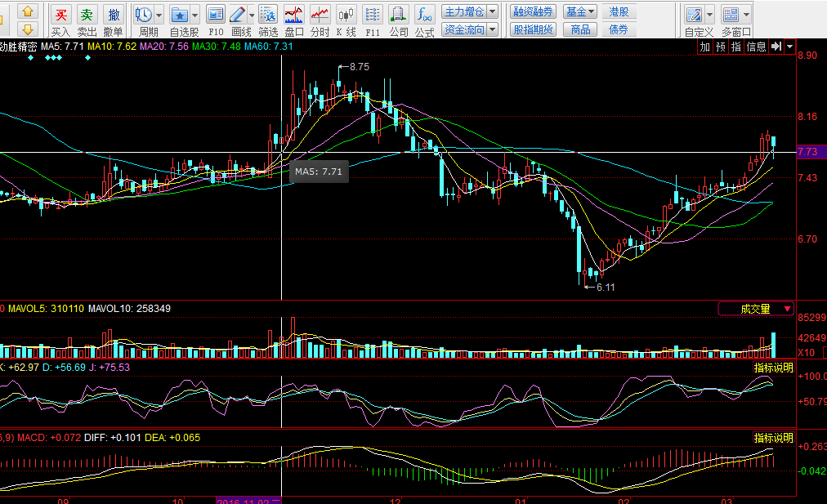Click the 港股 link
The height and width of the screenshot is (504, 827).
[x=619, y=11]
